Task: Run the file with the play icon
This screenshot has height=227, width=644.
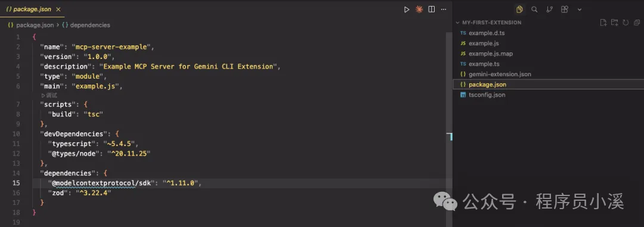Action: tap(407, 10)
